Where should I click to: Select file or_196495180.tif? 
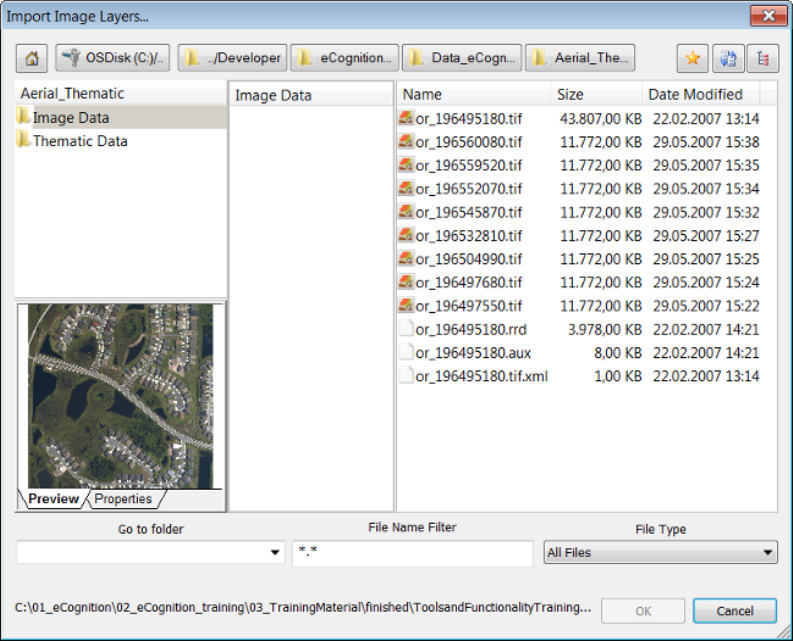coord(468,118)
